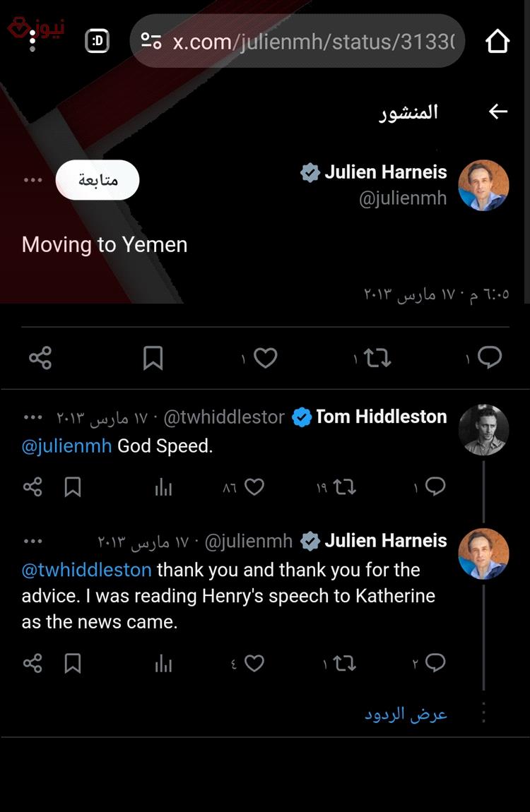Open more options on Tom Hiddleston's reply
The height and width of the screenshot is (812, 530).
point(33,417)
